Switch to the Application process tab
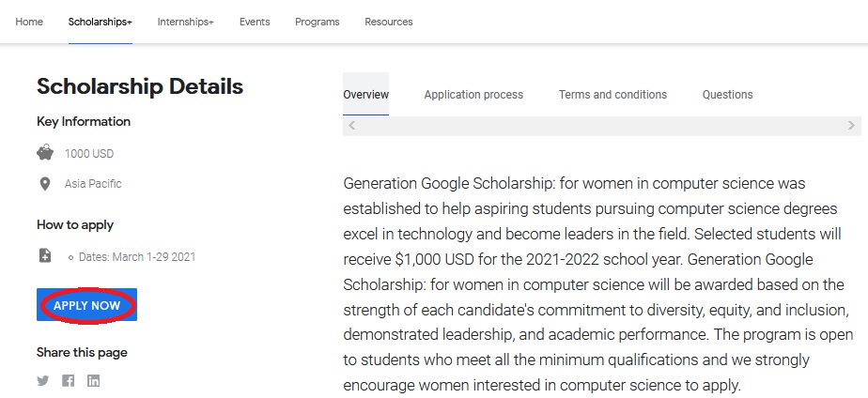868x398 pixels. coord(473,95)
